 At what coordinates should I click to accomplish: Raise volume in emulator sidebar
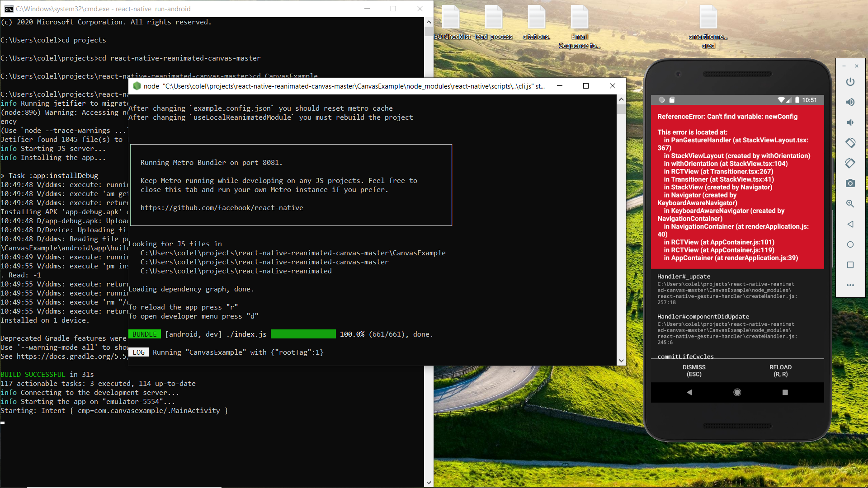tap(850, 102)
